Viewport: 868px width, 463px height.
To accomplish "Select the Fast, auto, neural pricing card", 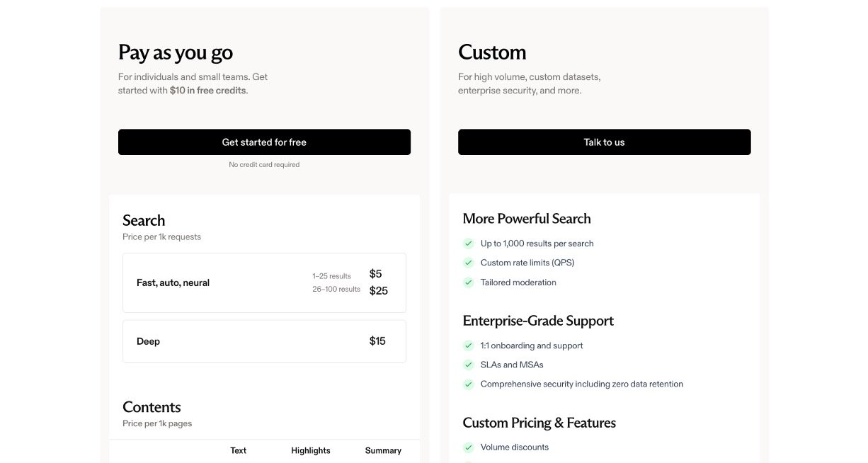I will 264,282.
